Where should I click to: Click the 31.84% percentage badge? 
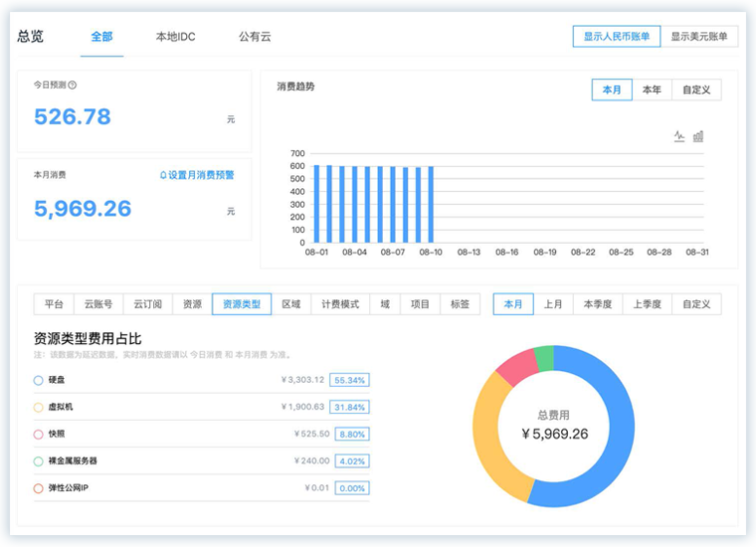349,407
